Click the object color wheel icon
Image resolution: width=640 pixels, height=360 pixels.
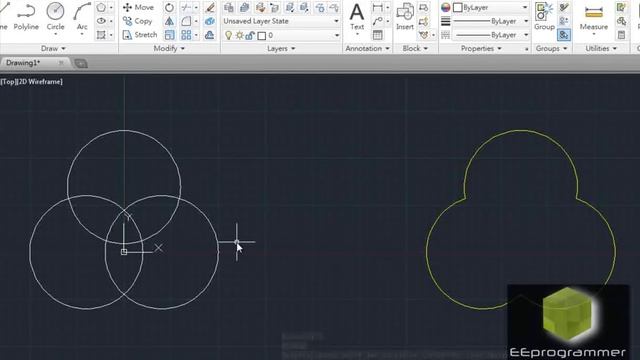pos(445,7)
